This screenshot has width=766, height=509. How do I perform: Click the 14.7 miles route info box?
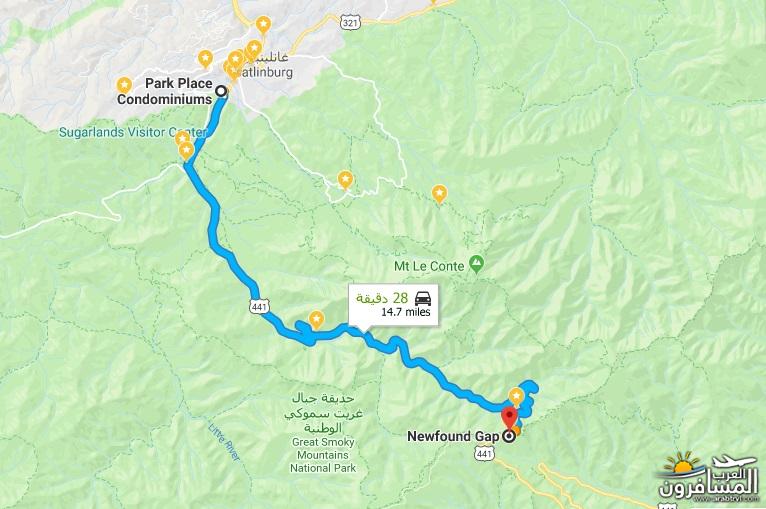393,304
